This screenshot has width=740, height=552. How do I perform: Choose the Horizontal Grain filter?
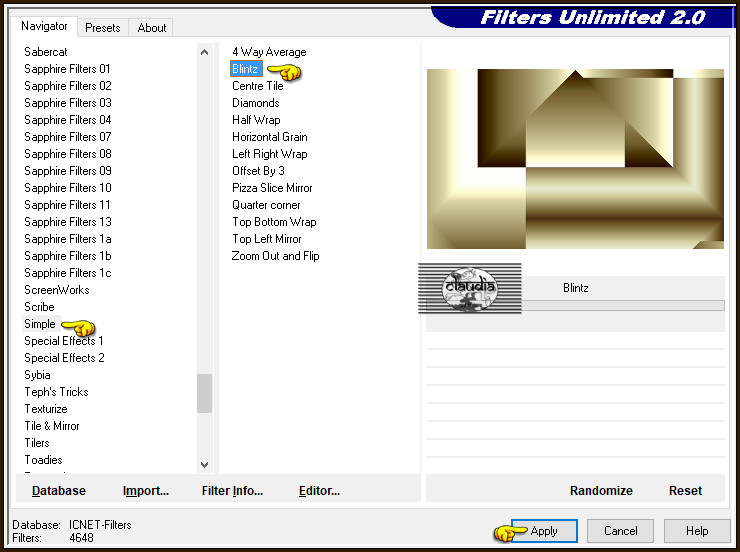point(269,137)
